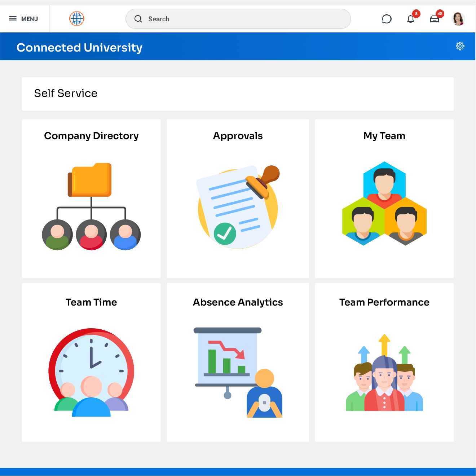The height and width of the screenshot is (476, 476).
Task: Open the Team Time clock icon
Action: (x=91, y=372)
